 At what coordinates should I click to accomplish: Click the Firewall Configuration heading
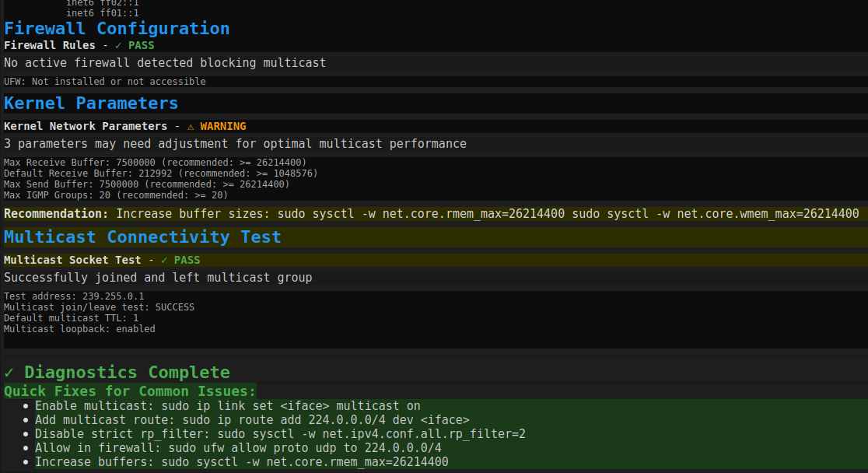tap(117, 29)
